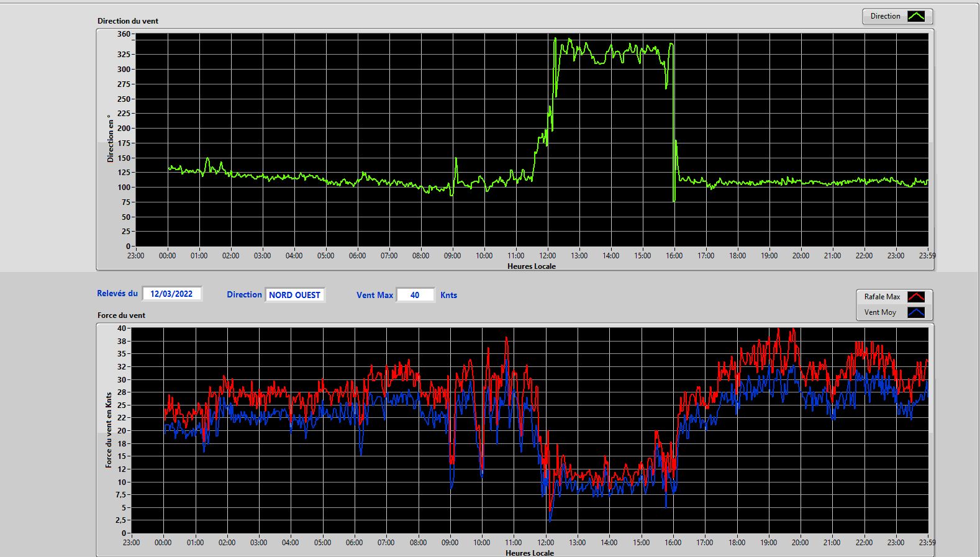Click the 12:00 tick on direction chart
This screenshot has width=980, height=557.
pyautogui.click(x=547, y=255)
